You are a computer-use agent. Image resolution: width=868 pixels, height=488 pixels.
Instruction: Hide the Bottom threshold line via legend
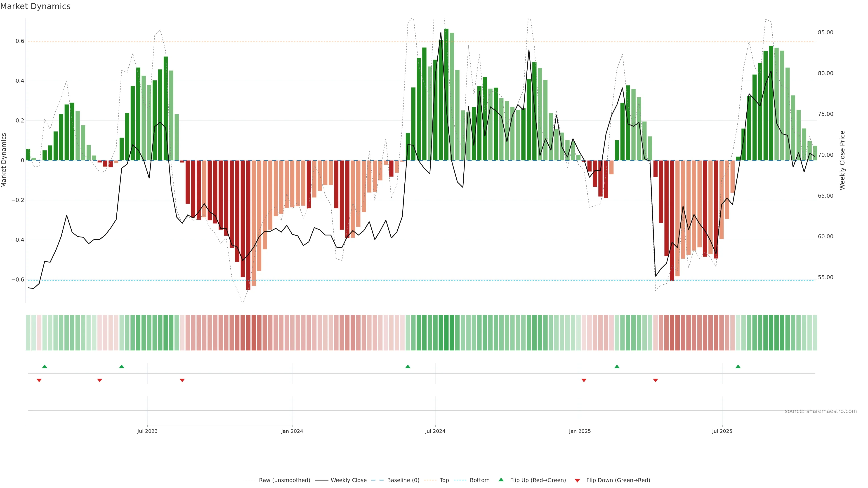pyautogui.click(x=479, y=480)
